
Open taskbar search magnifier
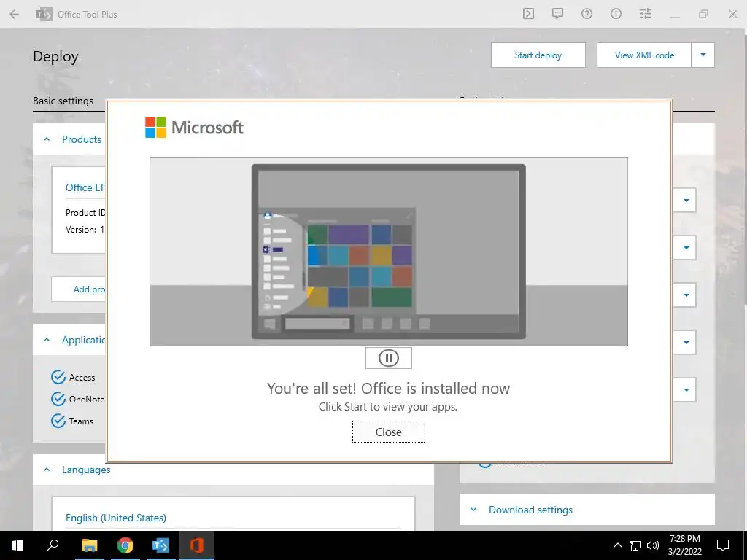coord(53,545)
